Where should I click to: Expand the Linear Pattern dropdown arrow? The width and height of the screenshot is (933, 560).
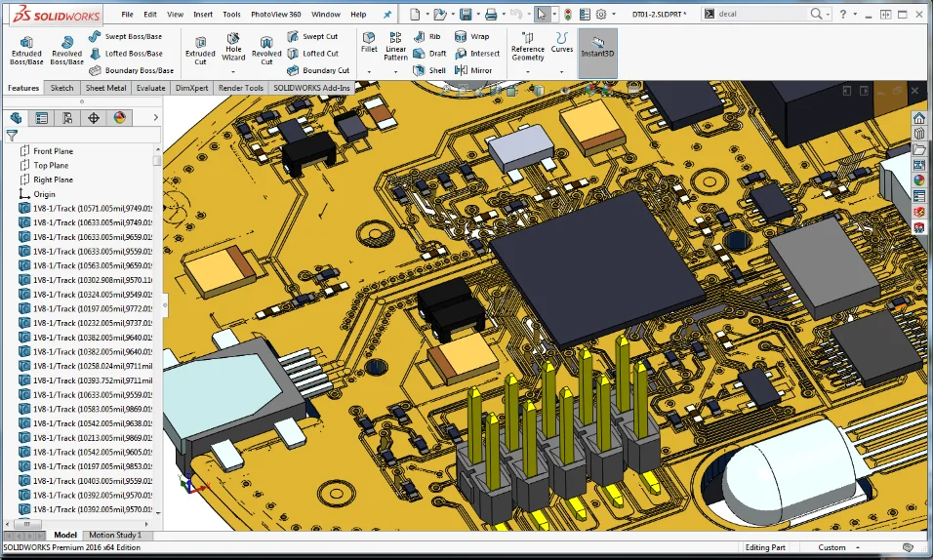(x=395, y=72)
